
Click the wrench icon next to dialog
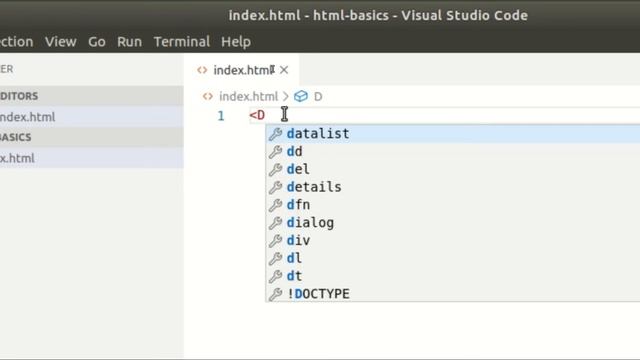tap(276, 223)
